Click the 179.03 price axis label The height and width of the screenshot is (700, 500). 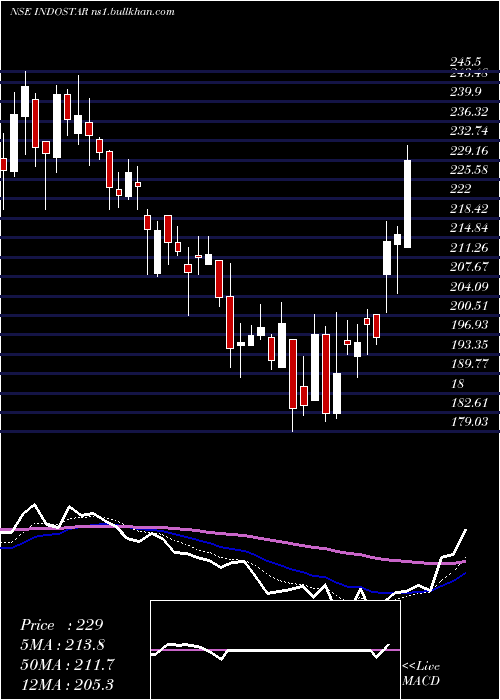tap(469, 422)
